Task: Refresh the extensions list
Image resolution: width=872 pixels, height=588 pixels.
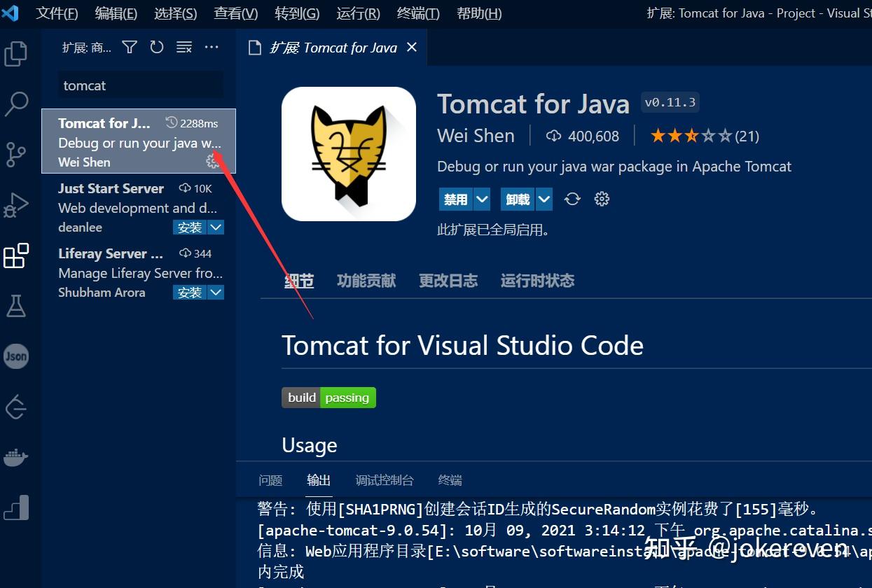Action: click(x=156, y=47)
